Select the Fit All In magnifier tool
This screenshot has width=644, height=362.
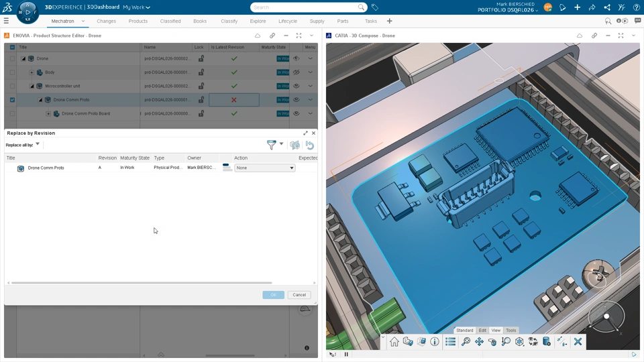click(x=466, y=341)
